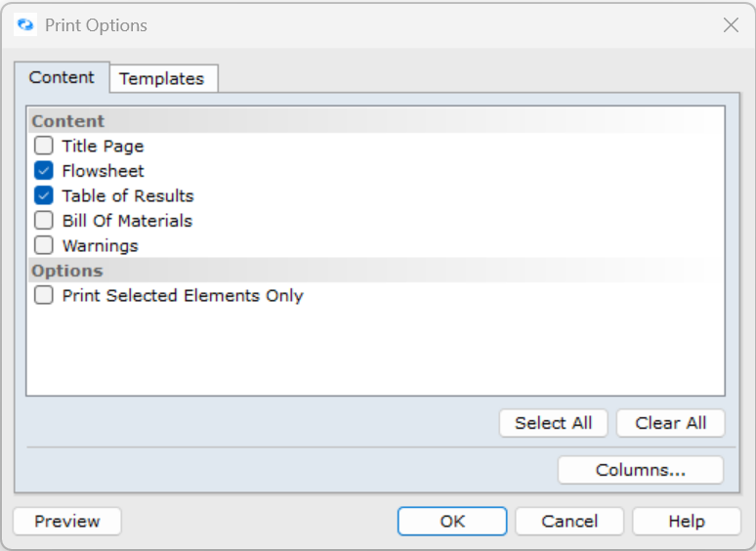Open the Help button
This screenshot has height=551, width=756.
687,522
